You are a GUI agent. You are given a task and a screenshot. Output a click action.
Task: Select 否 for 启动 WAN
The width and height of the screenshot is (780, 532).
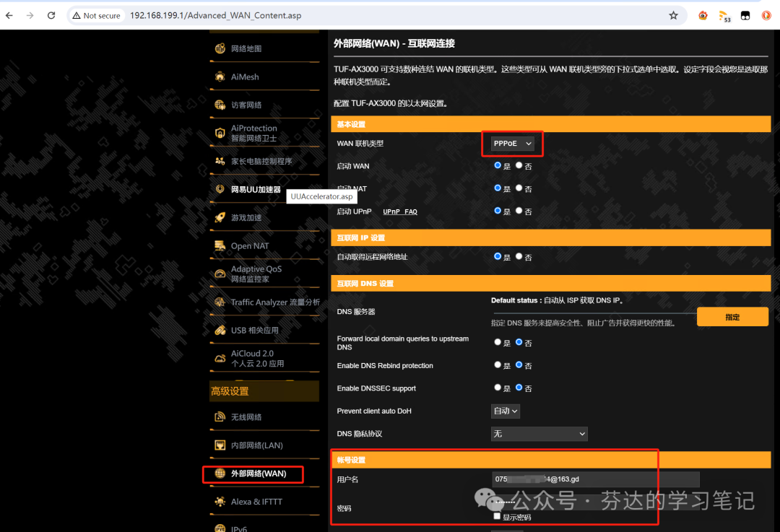tap(519, 165)
